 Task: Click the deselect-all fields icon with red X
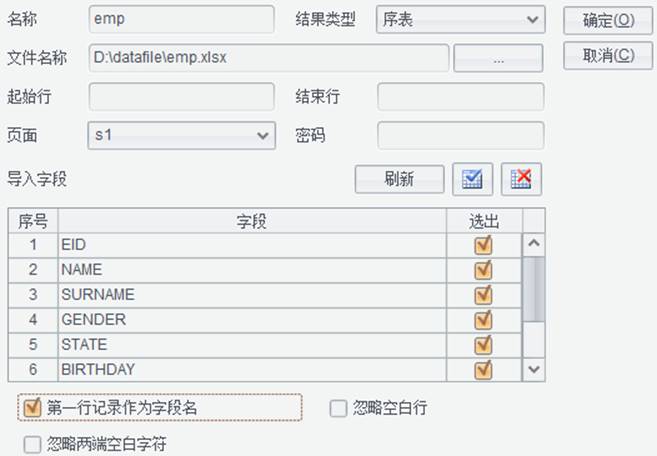coord(521,179)
